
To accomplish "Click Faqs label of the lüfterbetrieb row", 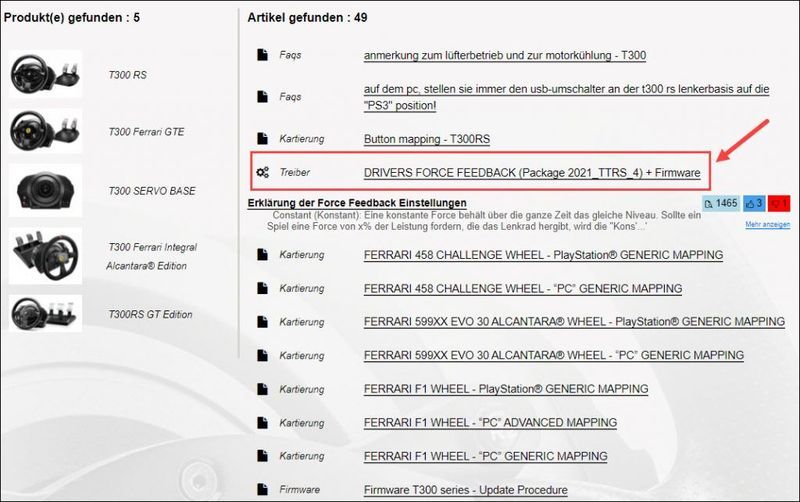I will [290, 55].
